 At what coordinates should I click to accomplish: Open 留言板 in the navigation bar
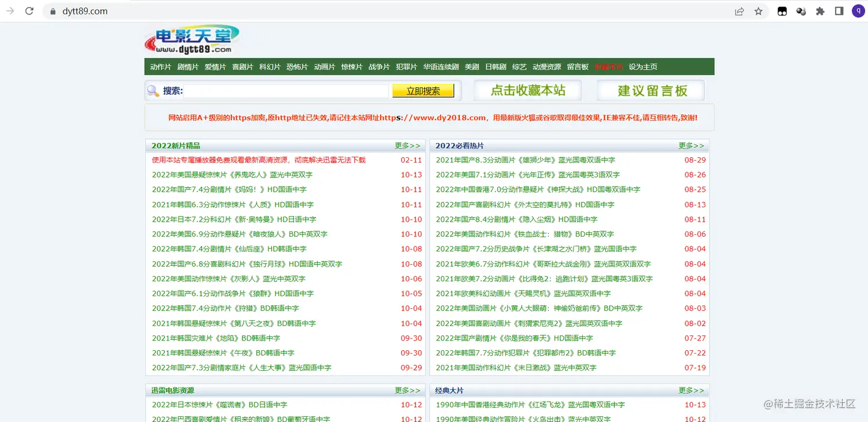tap(578, 67)
